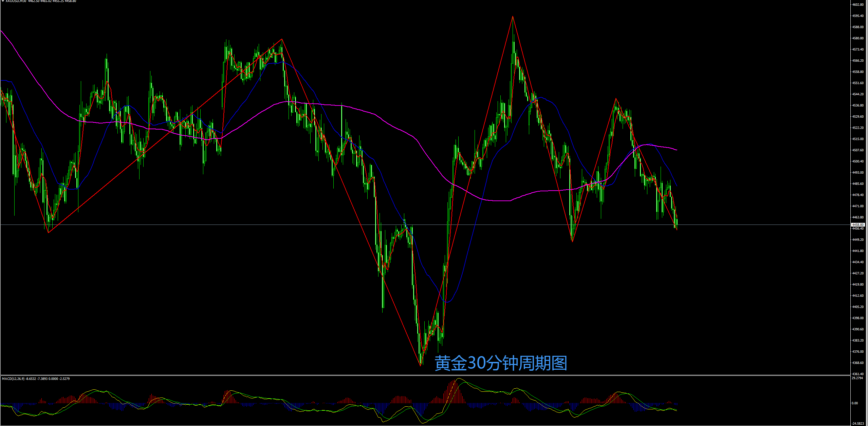Click the 4602.80 price scale label
The width and height of the screenshot is (868, 426).
(x=858, y=4)
